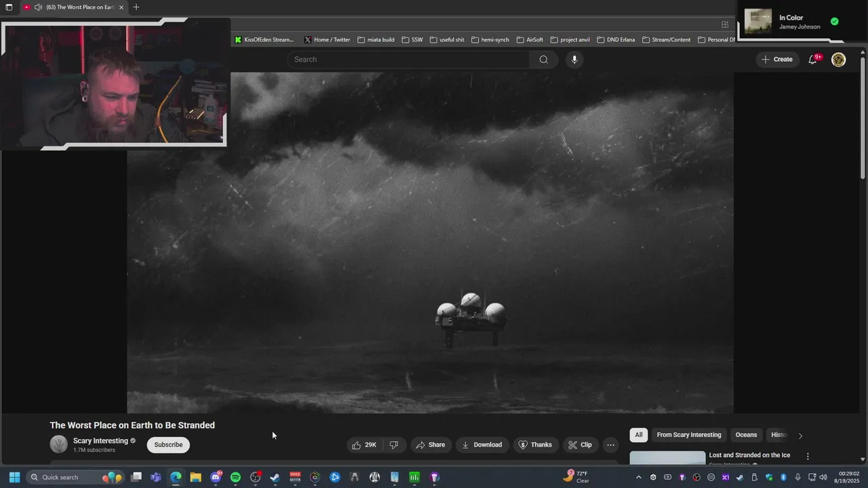
Task: Click the video player frame
Action: [x=430, y=243]
